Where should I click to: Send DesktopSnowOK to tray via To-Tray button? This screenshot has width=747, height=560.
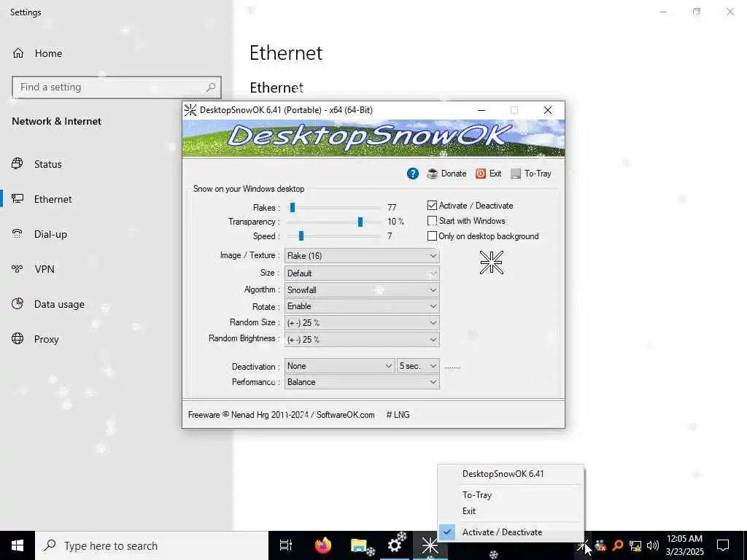[x=531, y=174]
